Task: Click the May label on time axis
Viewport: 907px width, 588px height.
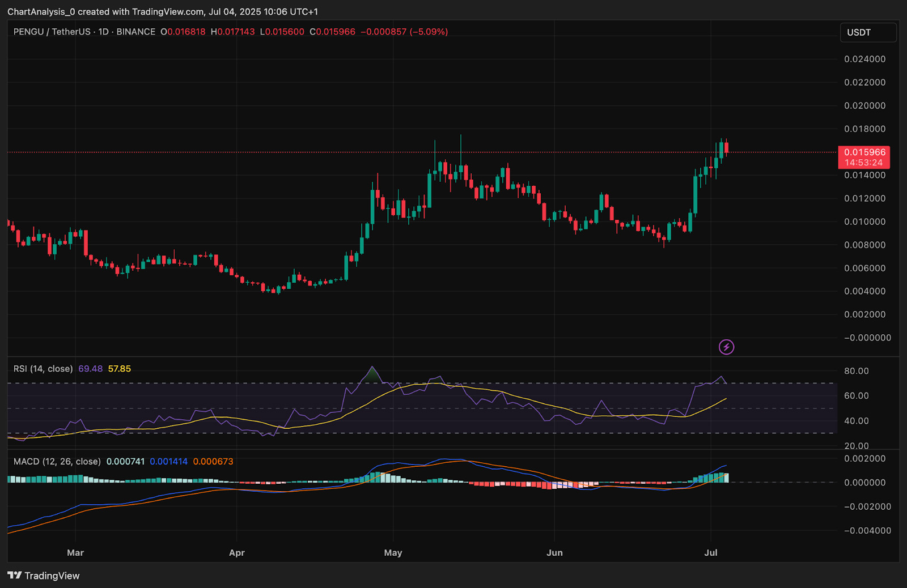Action: click(393, 553)
